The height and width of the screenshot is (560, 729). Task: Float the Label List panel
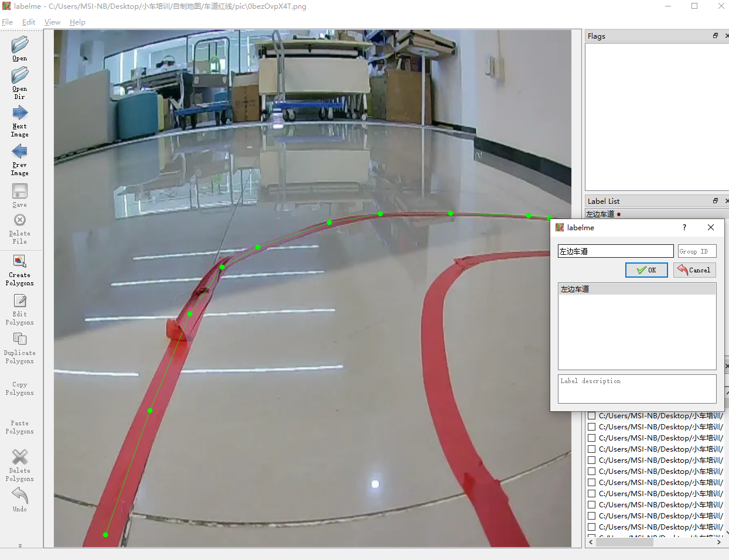[x=715, y=201]
